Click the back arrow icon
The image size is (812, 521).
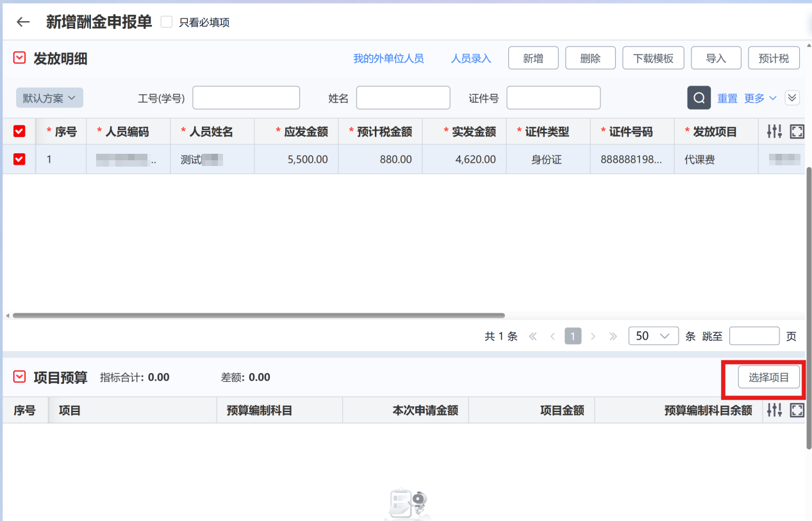coord(23,22)
